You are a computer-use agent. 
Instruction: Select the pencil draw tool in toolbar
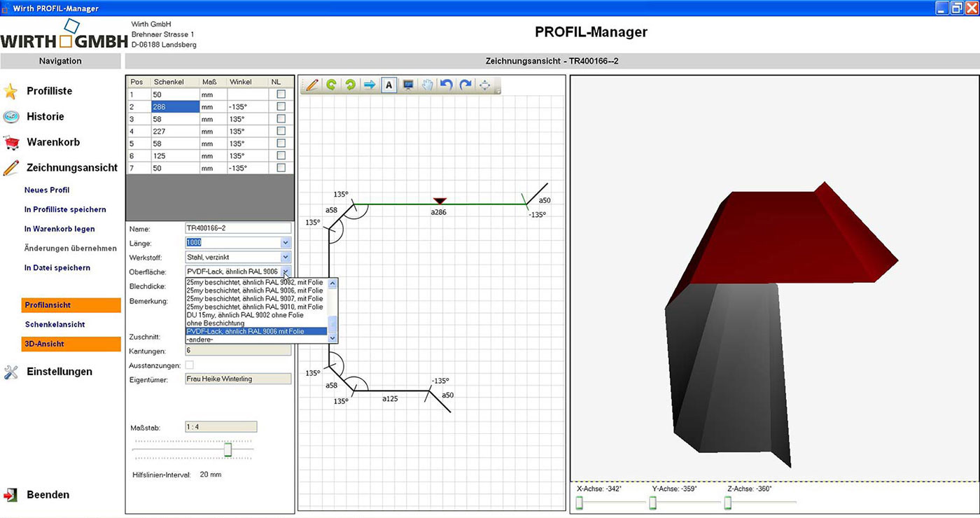[312, 85]
